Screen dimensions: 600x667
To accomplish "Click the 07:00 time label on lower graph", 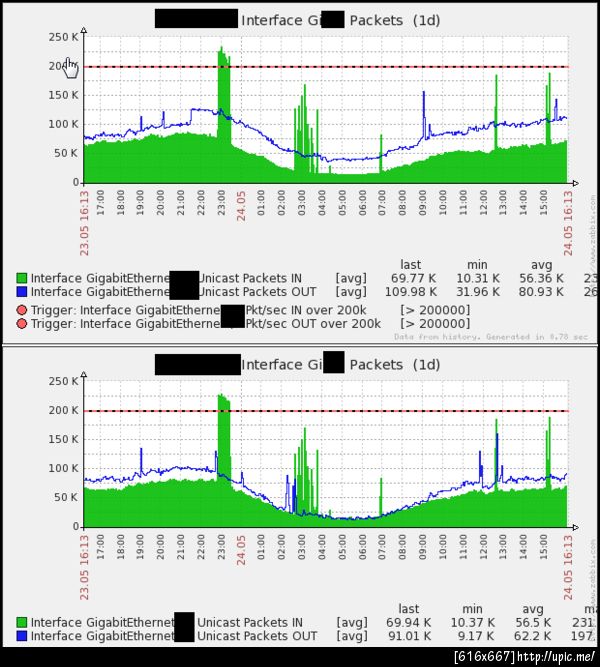I will coord(382,547).
